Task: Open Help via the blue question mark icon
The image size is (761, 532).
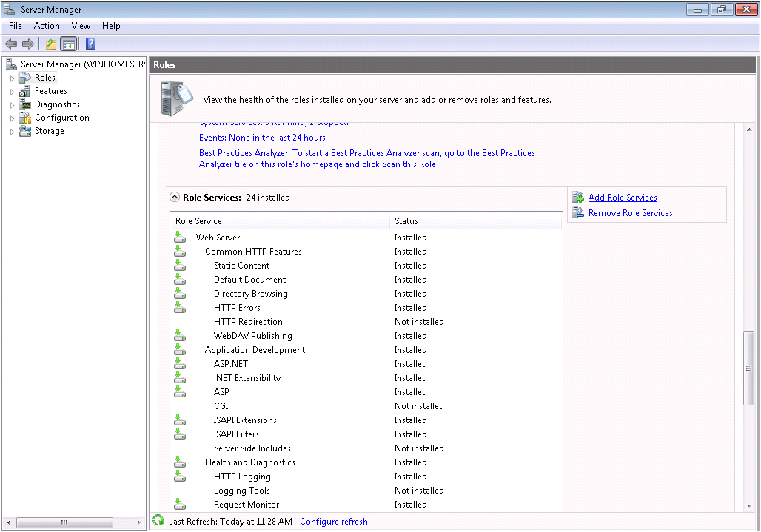Action: click(x=90, y=44)
